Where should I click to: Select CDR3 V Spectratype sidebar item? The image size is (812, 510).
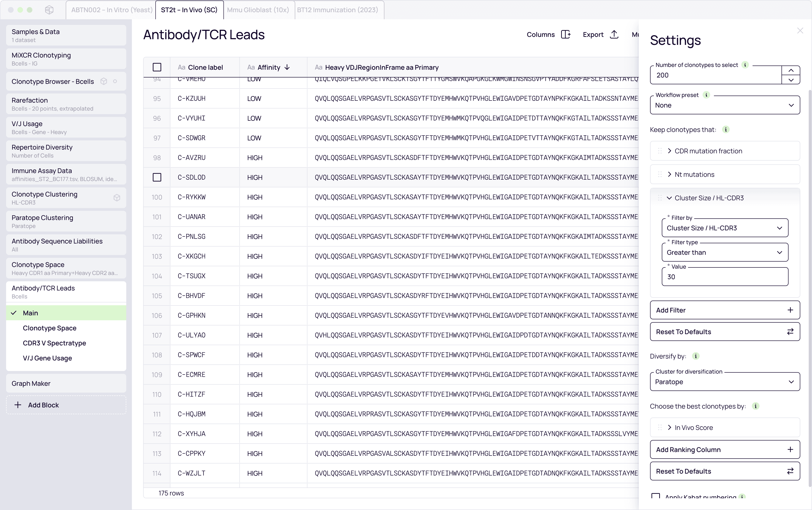[54, 343]
